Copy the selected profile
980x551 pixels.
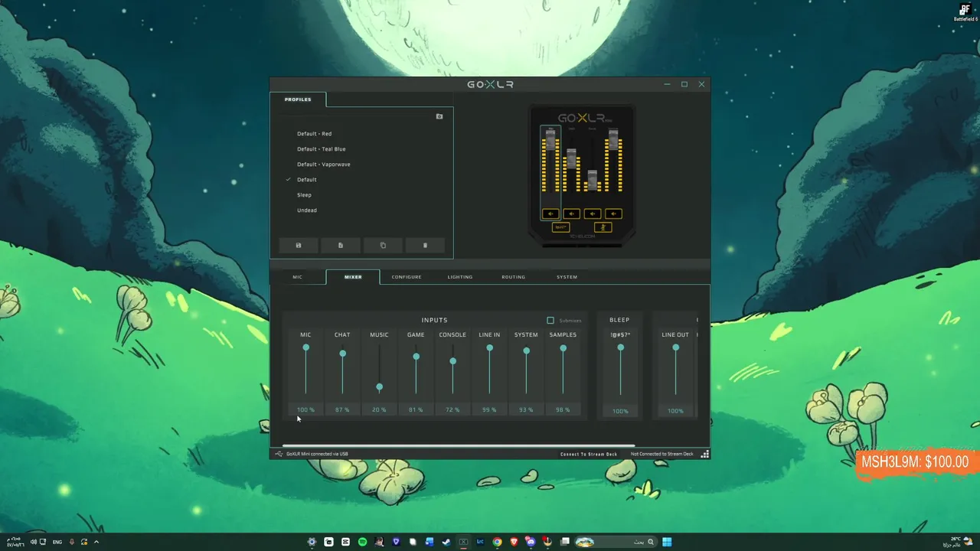point(383,246)
